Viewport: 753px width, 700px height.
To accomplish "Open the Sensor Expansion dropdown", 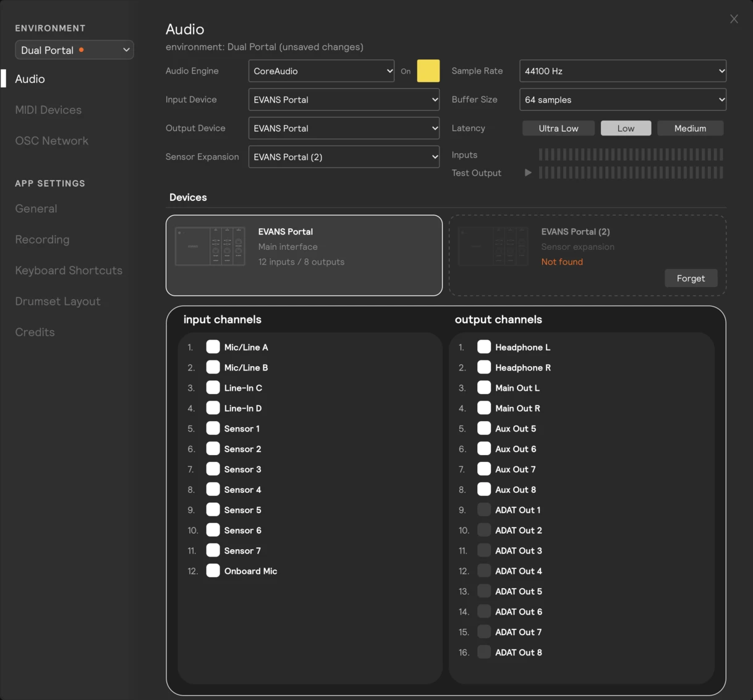I will [x=344, y=157].
